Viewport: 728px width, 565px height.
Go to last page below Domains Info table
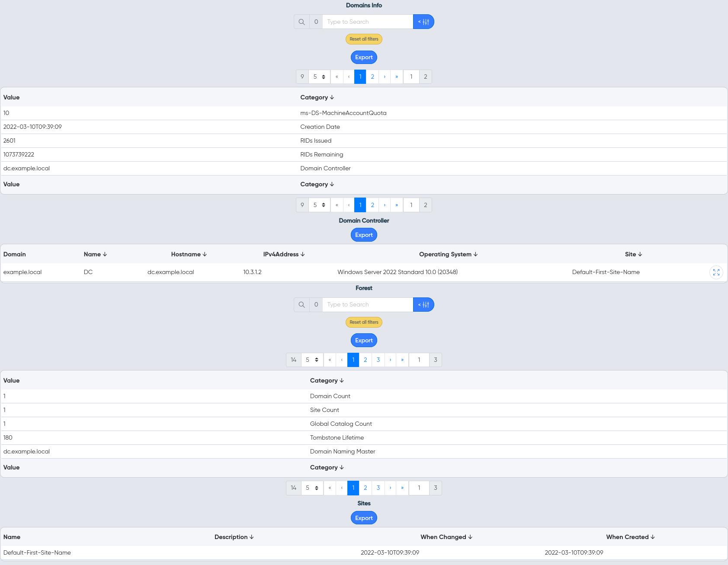pyautogui.click(x=397, y=205)
